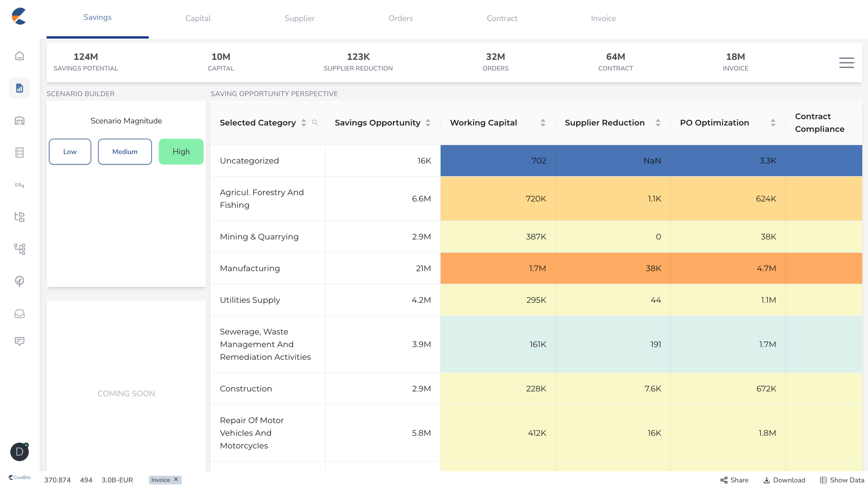Select the Sewerage, Waste Management row

(536, 345)
